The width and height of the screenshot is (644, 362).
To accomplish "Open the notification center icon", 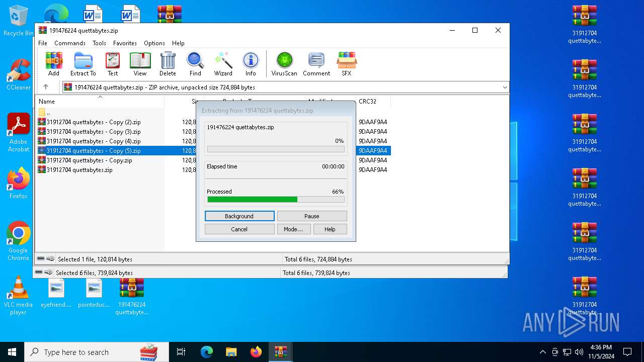I will pos(627,352).
